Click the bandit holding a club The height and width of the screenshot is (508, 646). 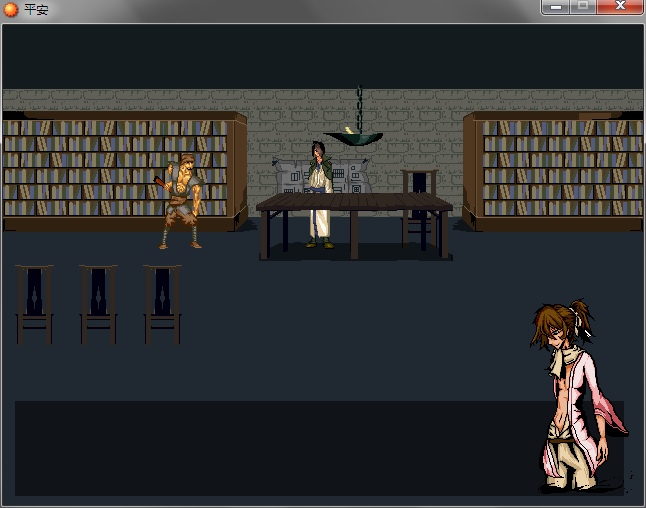click(x=180, y=201)
